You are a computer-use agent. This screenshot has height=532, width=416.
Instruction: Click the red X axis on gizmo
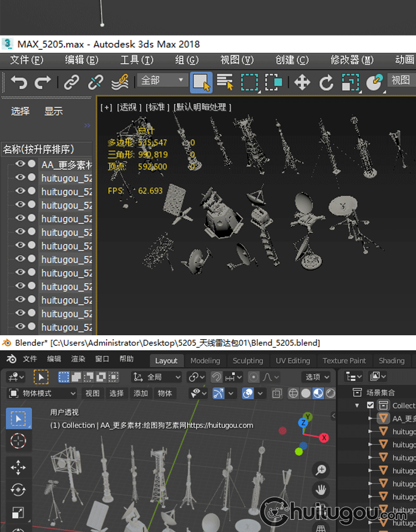point(324,438)
